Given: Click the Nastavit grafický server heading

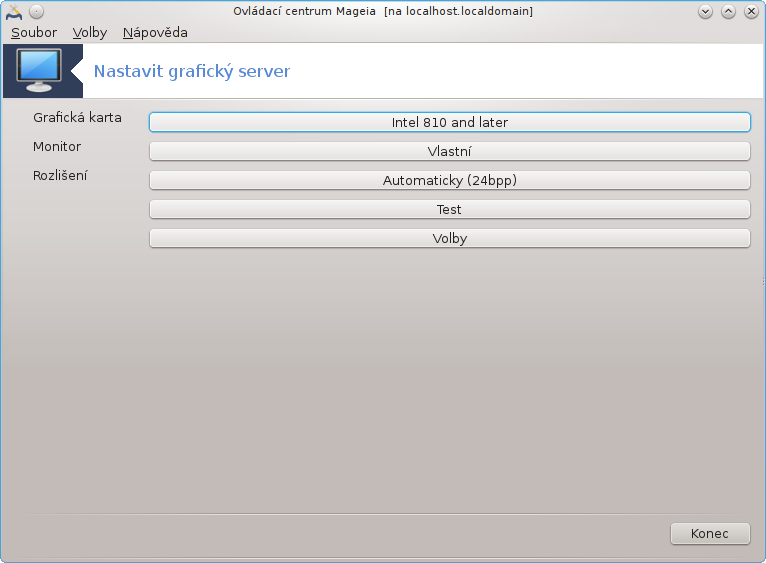Looking at the screenshot, I should (x=192, y=71).
